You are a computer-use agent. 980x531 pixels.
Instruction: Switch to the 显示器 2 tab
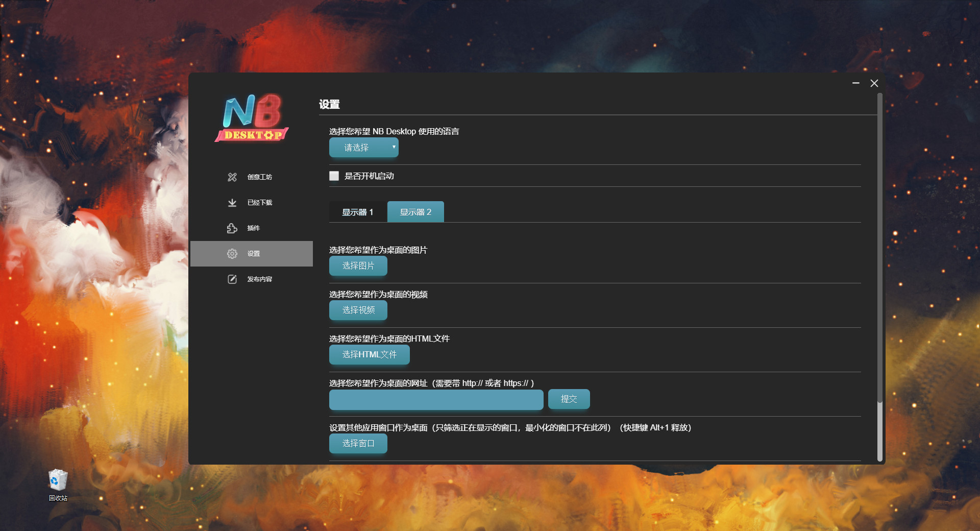click(415, 212)
